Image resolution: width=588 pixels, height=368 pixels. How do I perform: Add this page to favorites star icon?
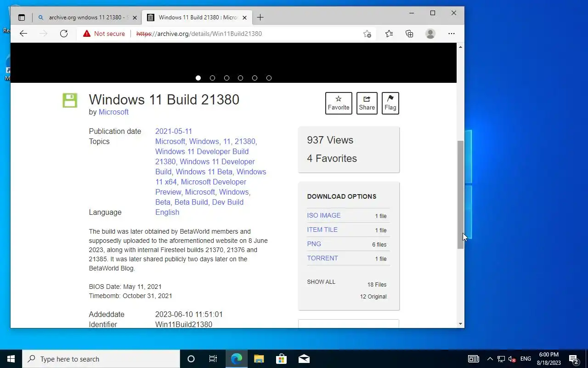tap(367, 34)
